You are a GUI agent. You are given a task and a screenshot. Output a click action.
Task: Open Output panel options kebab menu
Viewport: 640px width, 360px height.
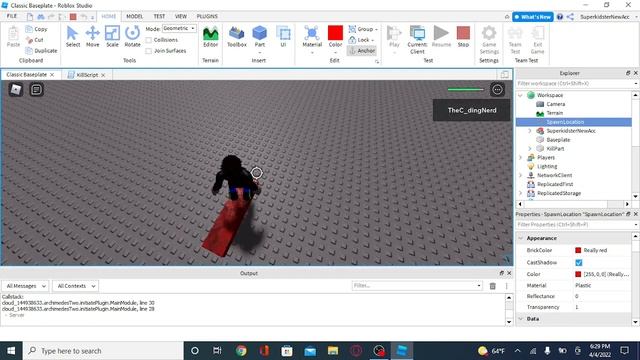pos(507,286)
